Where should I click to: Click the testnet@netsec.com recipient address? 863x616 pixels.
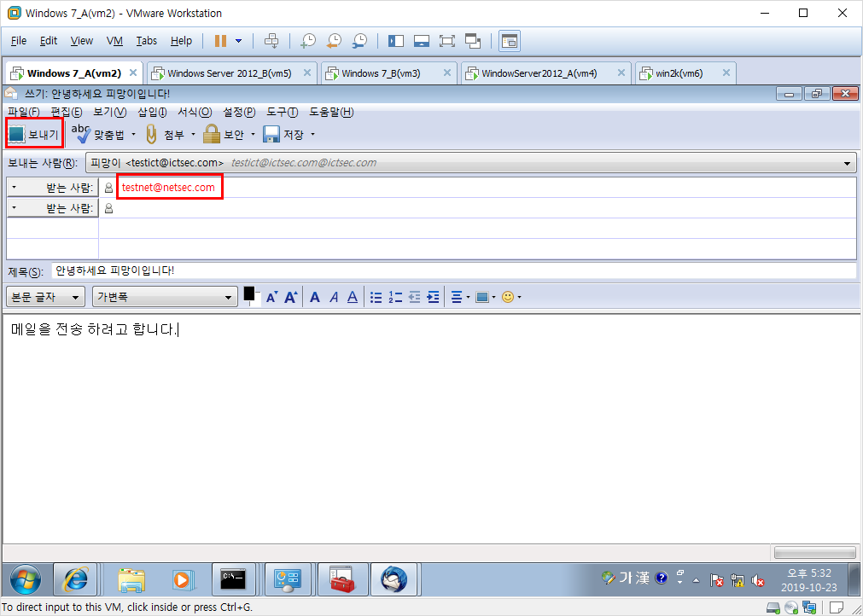click(x=168, y=188)
